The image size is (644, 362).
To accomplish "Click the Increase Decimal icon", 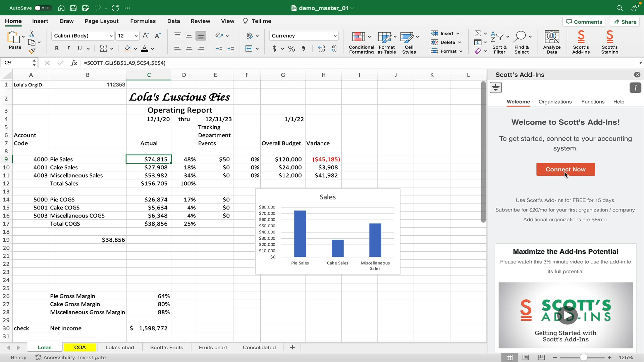I will [321, 49].
